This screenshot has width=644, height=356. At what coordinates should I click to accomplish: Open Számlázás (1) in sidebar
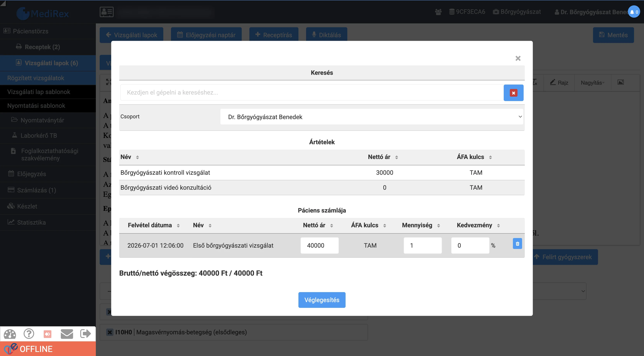click(x=48, y=190)
